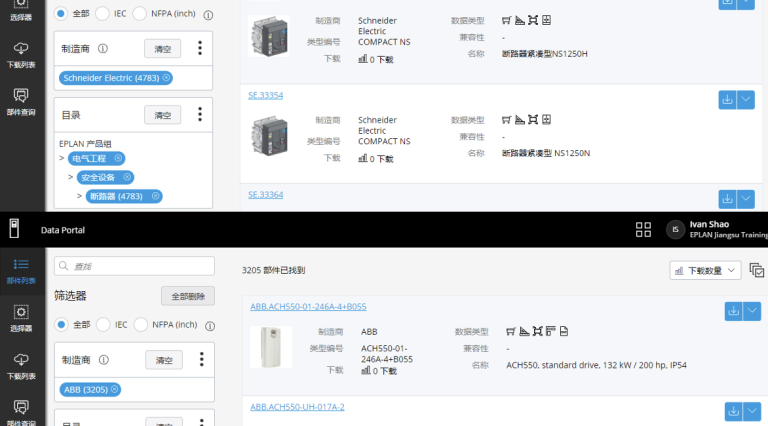768x426 pixels.
Task: Open the apps grid icon in header
Action: tap(643, 230)
